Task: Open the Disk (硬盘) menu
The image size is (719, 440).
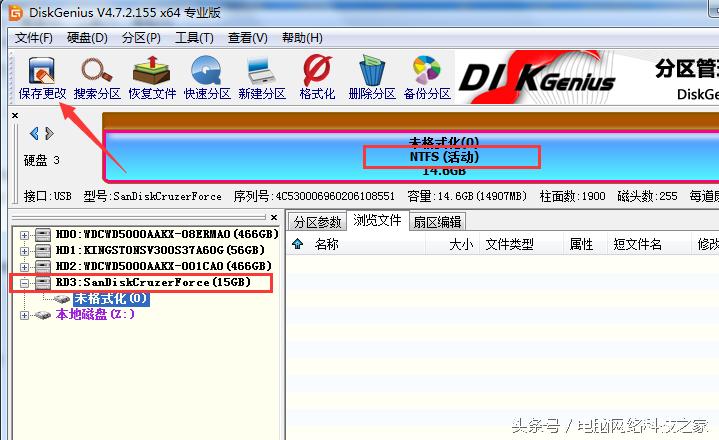Action: click(x=87, y=38)
